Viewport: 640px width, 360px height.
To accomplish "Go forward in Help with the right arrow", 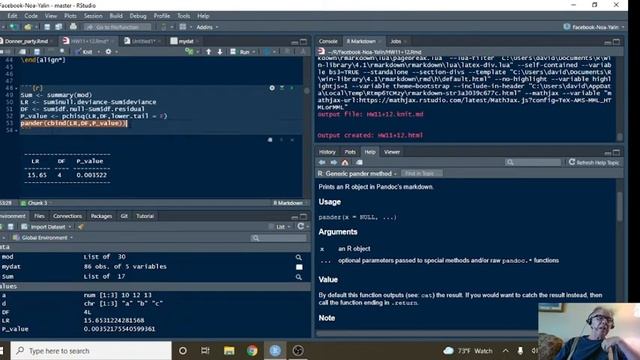I will (333, 162).
